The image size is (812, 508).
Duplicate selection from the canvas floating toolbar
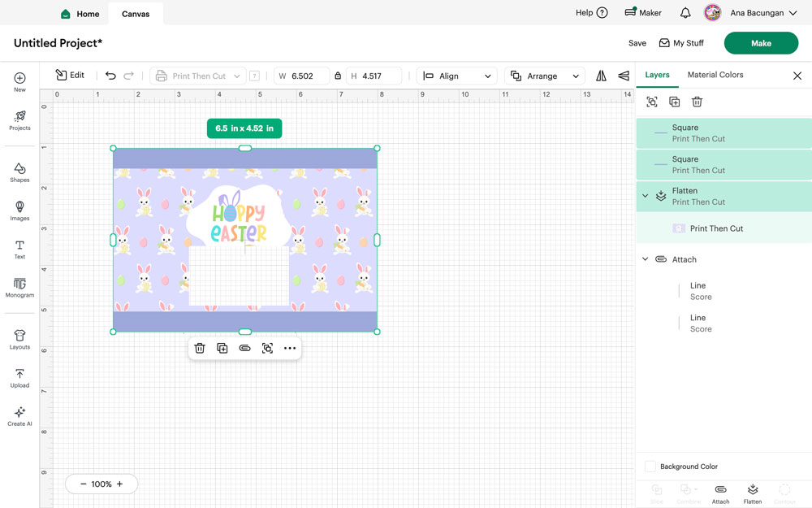coord(222,349)
